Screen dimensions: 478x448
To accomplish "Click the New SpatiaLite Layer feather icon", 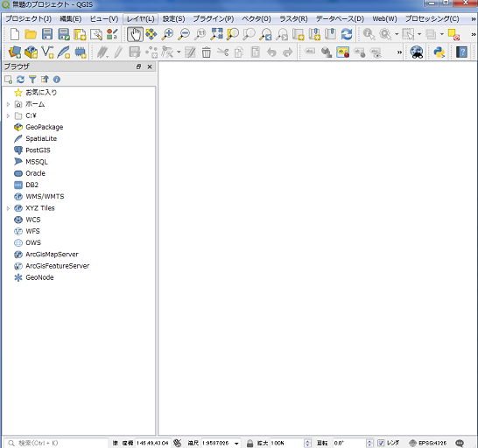I will (63, 52).
